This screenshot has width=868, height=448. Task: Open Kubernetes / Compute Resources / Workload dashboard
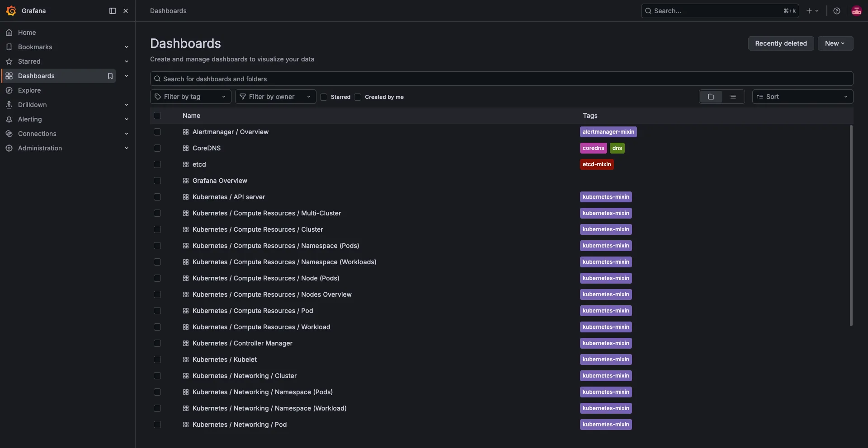261,327
